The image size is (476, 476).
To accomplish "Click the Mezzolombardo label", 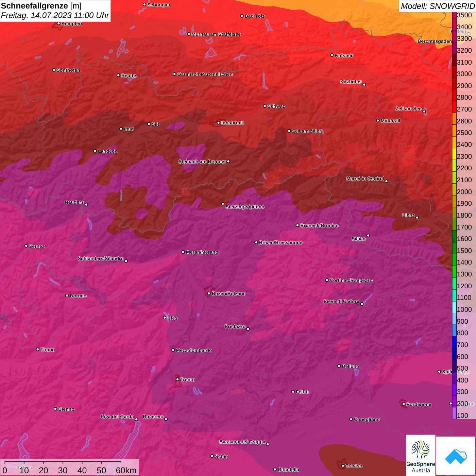I will point(194,350).
